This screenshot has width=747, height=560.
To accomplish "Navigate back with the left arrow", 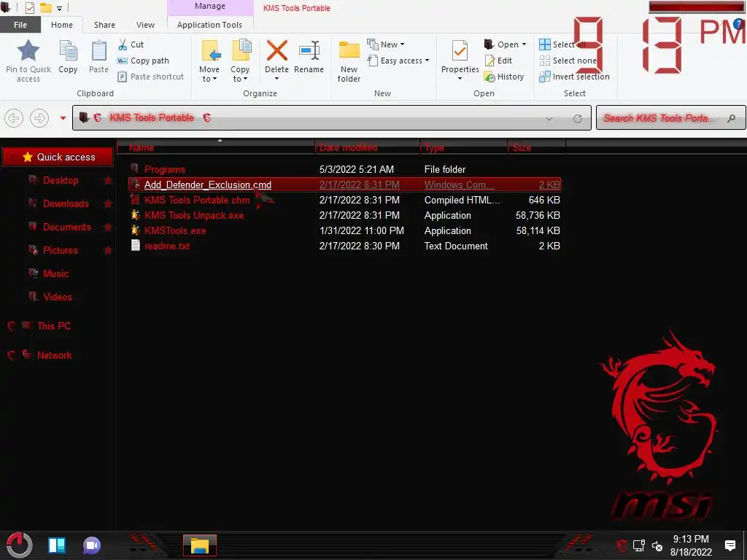I will [14, 117].
